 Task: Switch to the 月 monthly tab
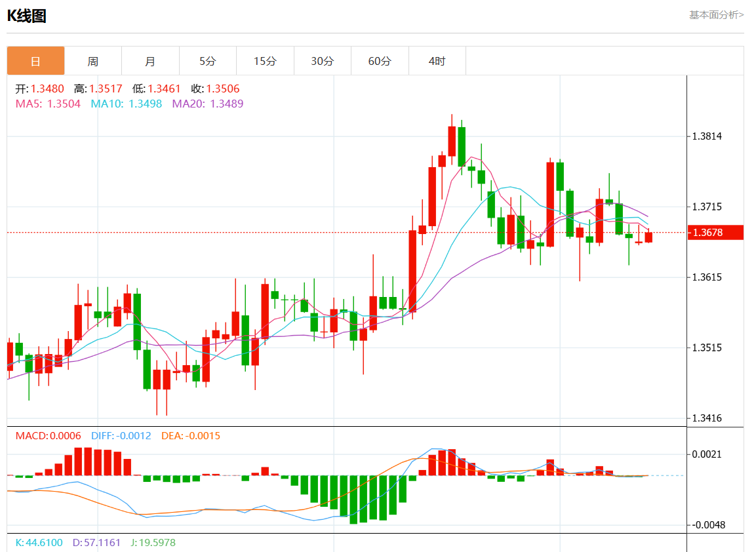point(150,61)
